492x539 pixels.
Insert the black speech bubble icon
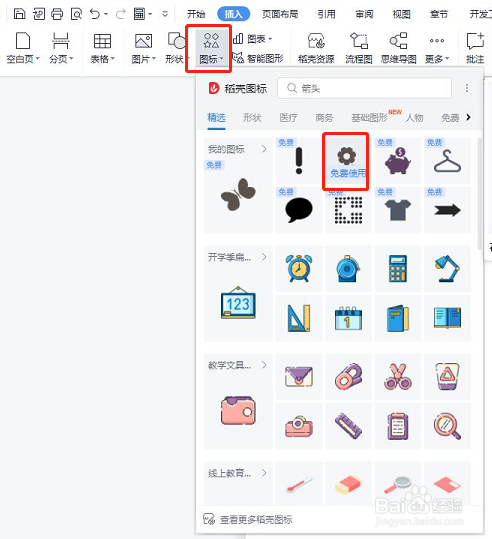pos(299,210)
